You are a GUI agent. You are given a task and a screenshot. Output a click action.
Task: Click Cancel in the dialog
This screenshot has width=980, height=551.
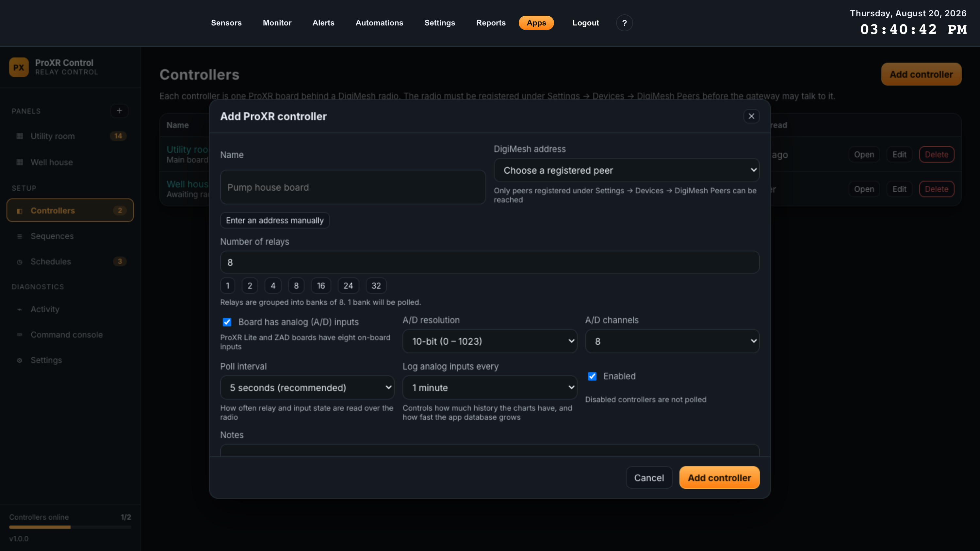click(649, 478)
